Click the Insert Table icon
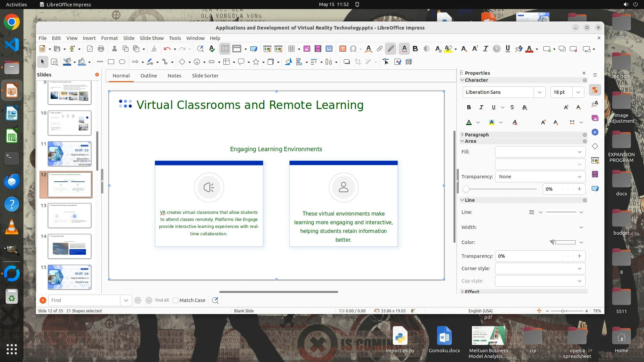This screenshot has width=644, height=362. point(291,49)
